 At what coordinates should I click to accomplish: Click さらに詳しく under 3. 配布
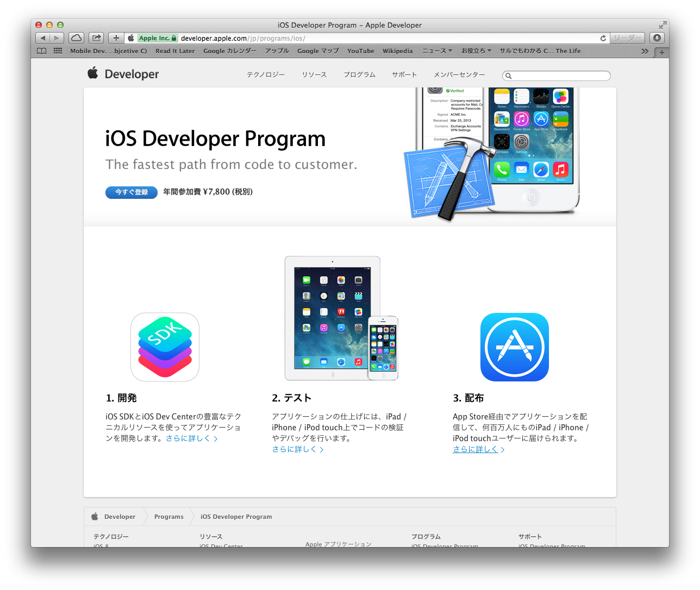point(479,449)
